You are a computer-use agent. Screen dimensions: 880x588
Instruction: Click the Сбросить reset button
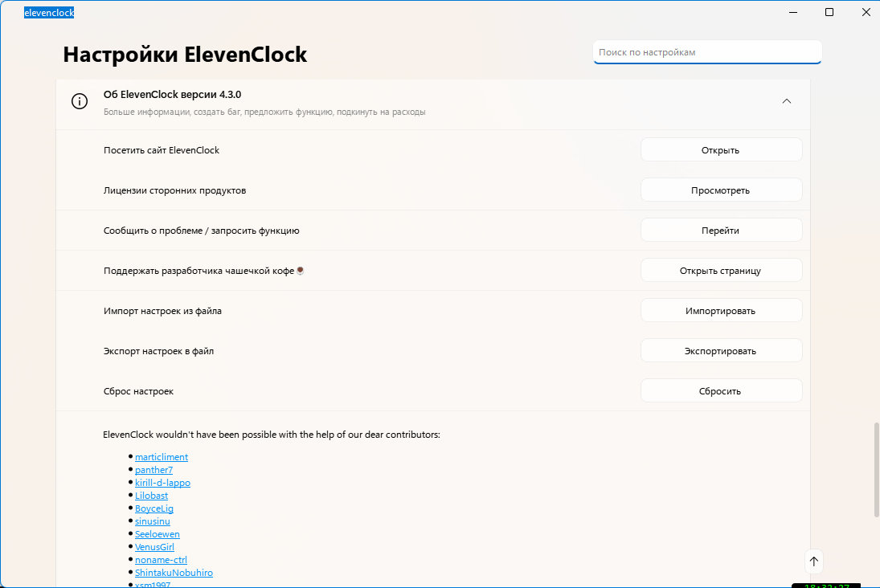point(721,391)
